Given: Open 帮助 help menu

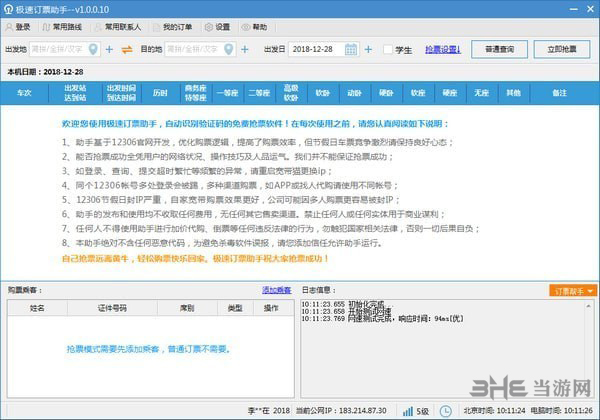Looking at the screenshot, I should coord(254,27).
